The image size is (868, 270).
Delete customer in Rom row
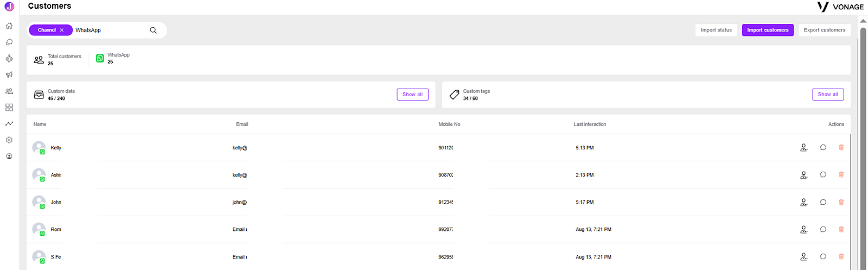[841, 229]
